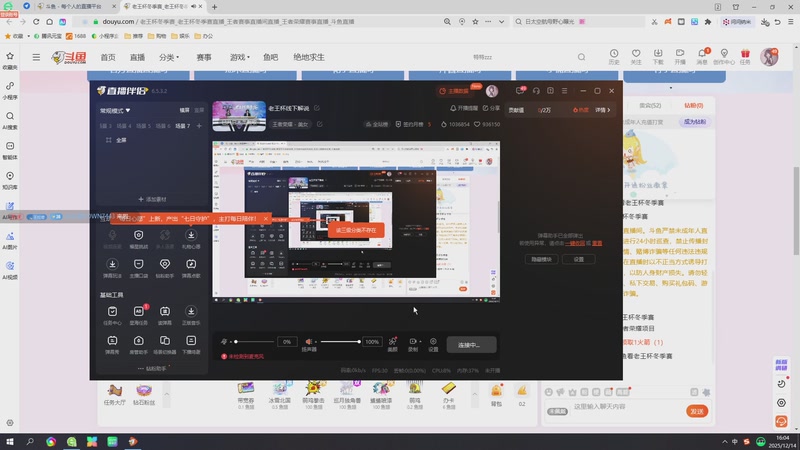This screenshot has height=450, width=800.
Task: Open the 分类 dropdown in Douyu nav
Action: (169, 57)
